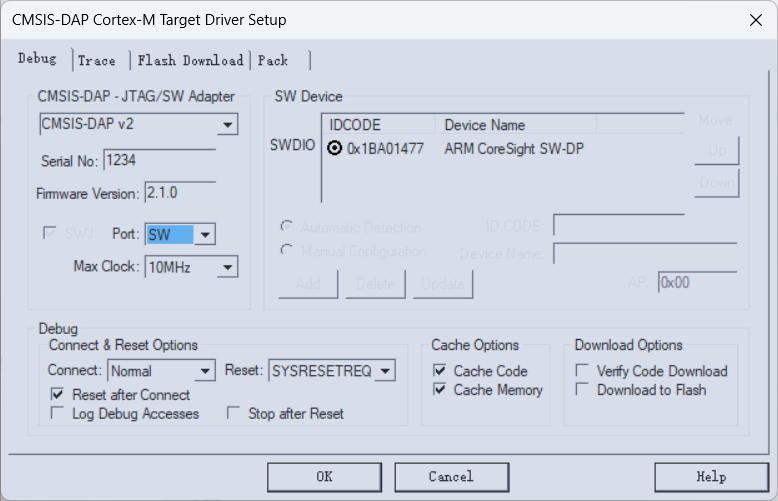Open the Max Clock 10MHz dropdown
Image resolution: width=778 pixels, height=501 pixels.
[228, 267]
